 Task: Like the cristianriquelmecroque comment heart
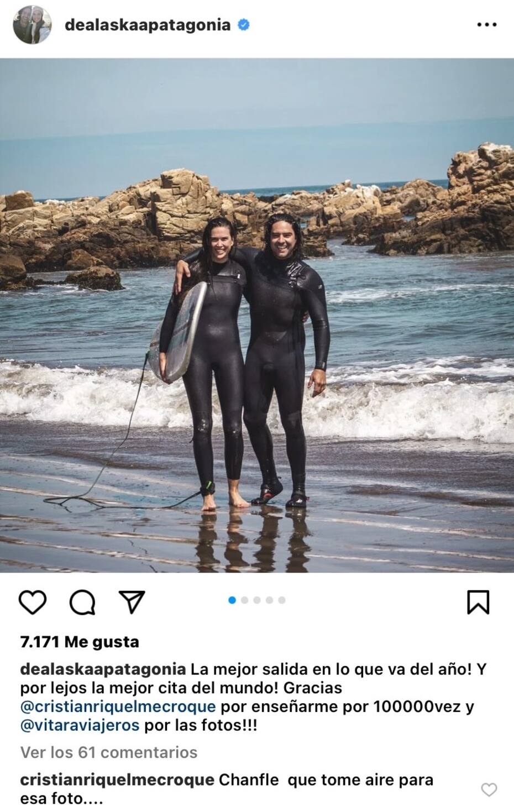489,789
